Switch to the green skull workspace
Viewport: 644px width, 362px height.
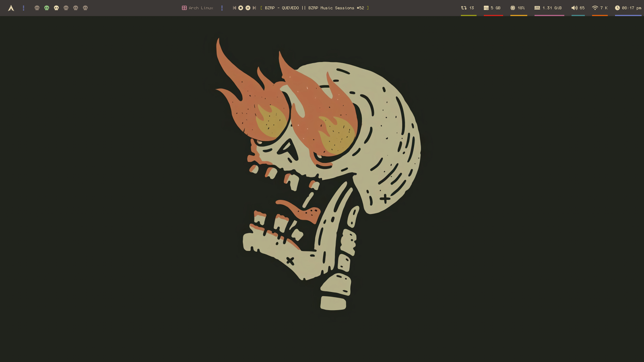[x=47, y=8]
